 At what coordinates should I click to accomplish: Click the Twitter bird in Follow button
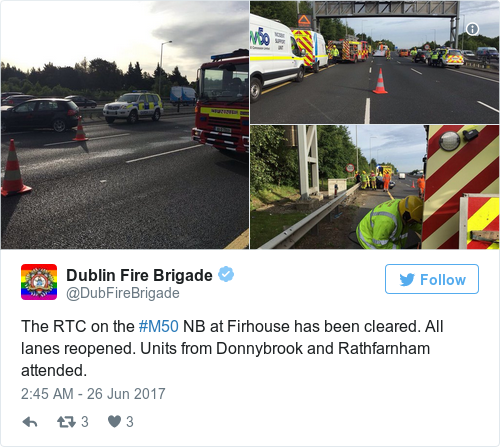coord(407,280)
